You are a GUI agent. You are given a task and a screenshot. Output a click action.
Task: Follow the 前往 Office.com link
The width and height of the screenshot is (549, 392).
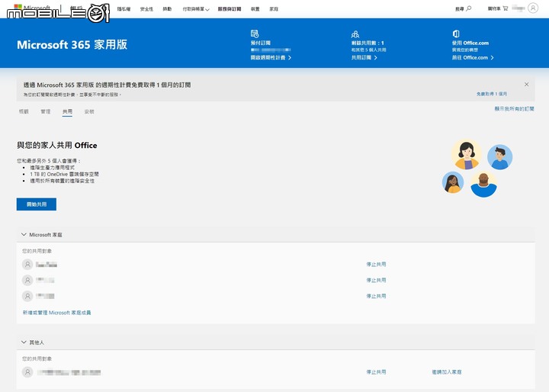[x=473, y=57]
